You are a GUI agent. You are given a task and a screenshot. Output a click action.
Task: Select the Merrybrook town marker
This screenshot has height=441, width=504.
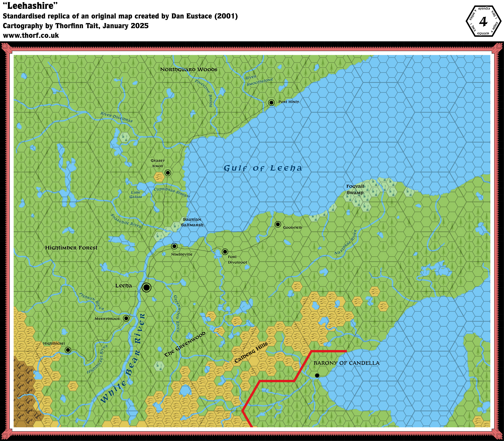(126, 318)
